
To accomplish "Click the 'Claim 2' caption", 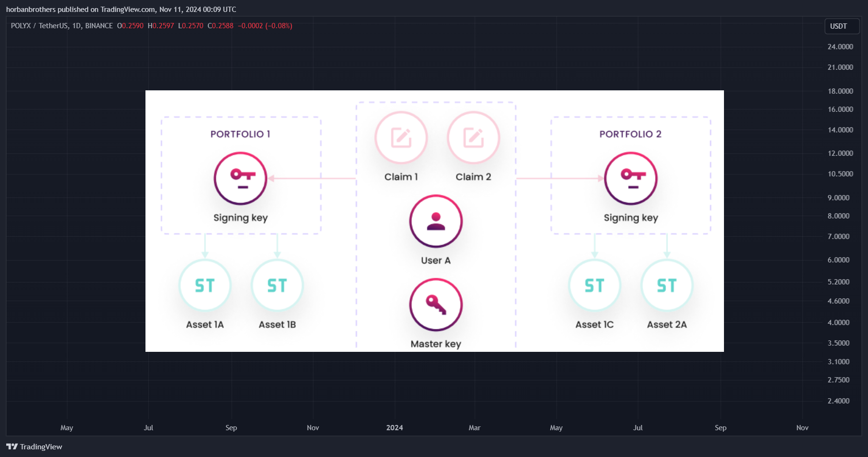I will click(473, 177).
